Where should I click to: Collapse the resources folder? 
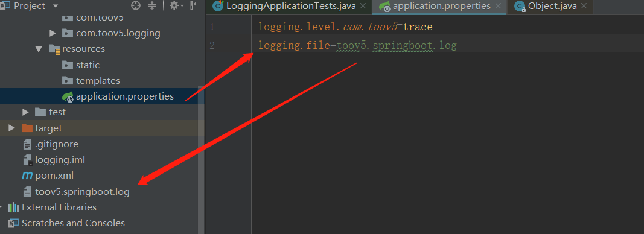39,49
